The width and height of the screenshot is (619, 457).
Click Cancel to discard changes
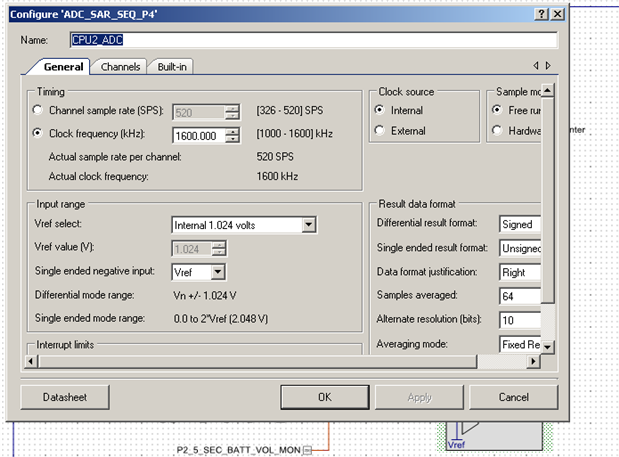513,397
